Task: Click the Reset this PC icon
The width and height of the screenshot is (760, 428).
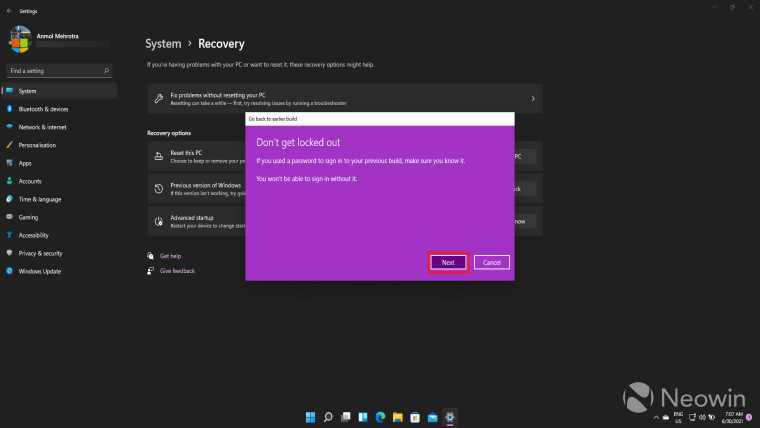Action: tap(158, 156)
